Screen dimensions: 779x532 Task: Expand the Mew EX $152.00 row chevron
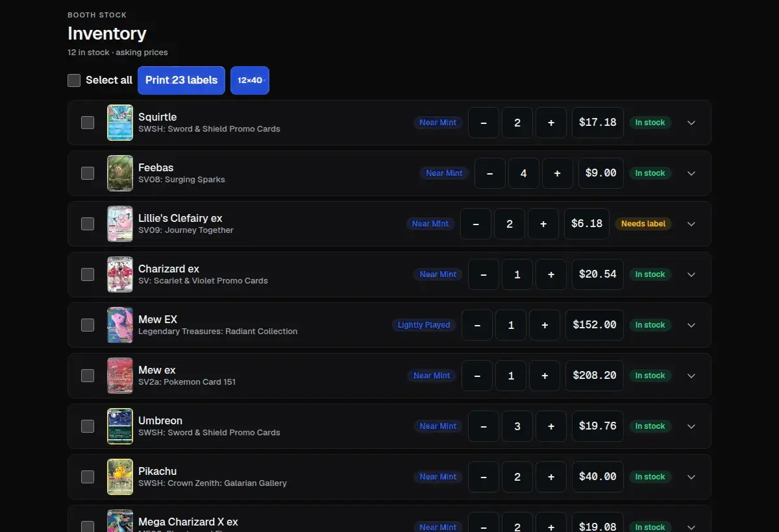(x=691, y=325)
